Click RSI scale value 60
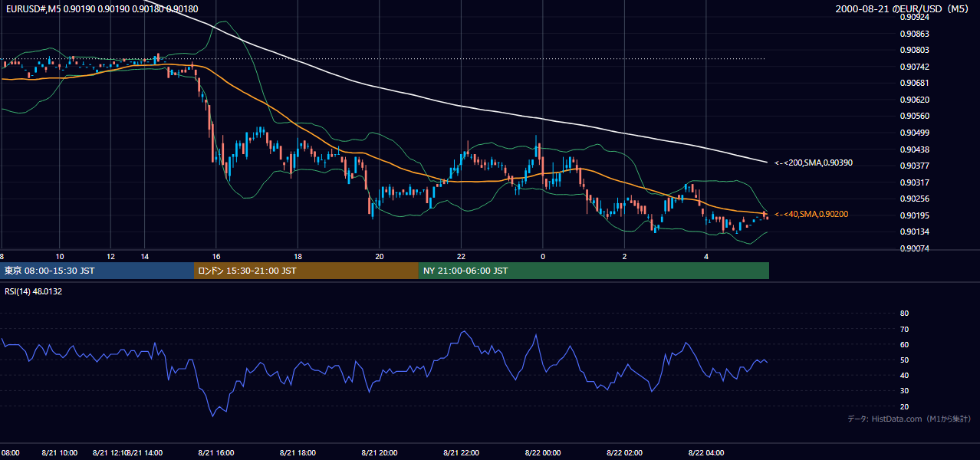 [x=904, y=344]
